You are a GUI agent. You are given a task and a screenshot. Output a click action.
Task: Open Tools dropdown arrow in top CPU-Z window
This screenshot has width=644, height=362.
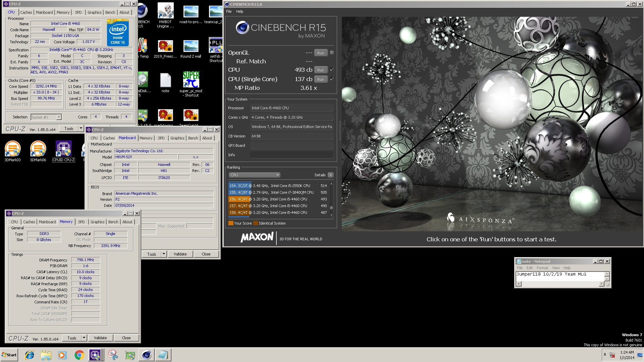coord(81,129)
